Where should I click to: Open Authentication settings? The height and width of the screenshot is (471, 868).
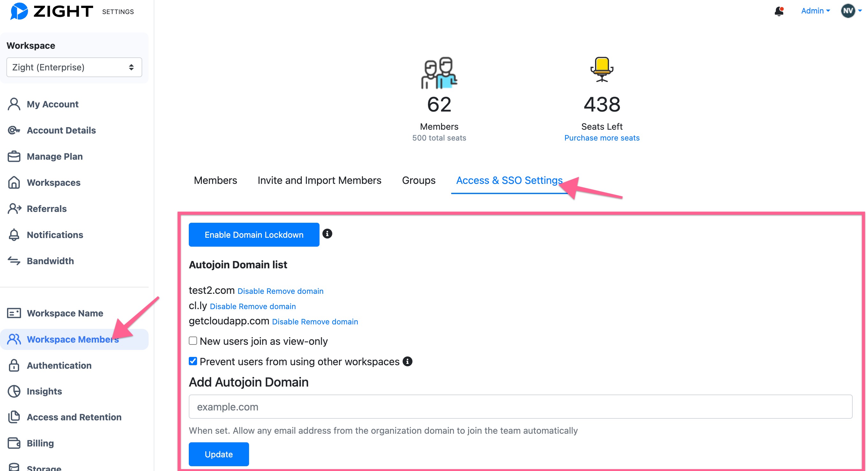tap(59, 365)
